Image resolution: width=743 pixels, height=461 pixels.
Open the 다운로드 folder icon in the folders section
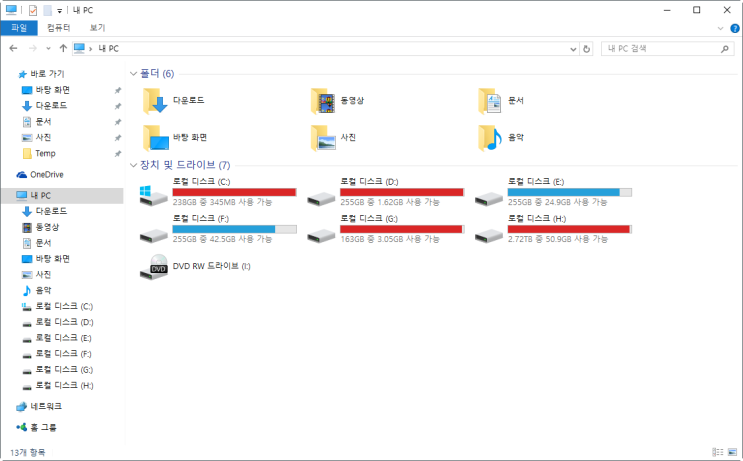click(155, 100)
